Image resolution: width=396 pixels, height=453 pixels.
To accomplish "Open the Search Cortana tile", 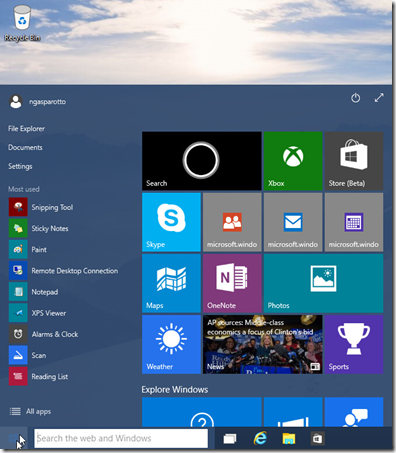I will (x=202, y=161).
